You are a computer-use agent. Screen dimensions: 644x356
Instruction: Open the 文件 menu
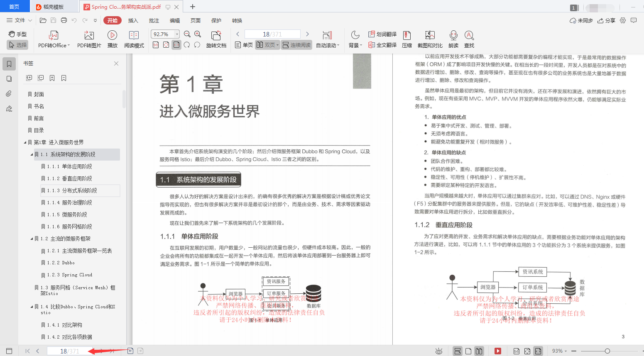[19, 20]
